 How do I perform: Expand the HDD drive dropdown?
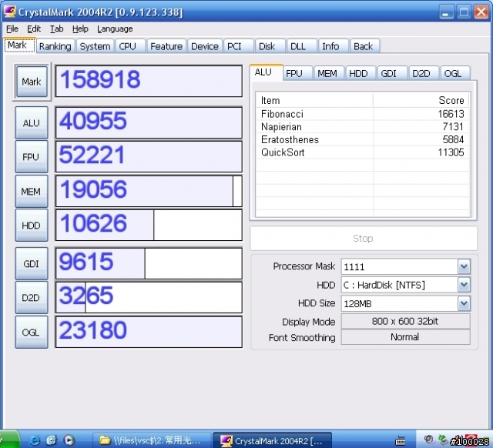pyautogui.click(x=464, y=285)
